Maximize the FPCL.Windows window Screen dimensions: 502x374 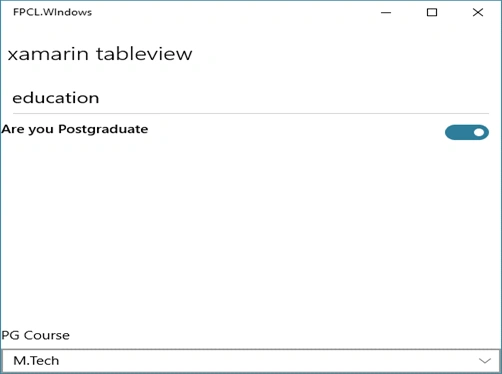432,13
